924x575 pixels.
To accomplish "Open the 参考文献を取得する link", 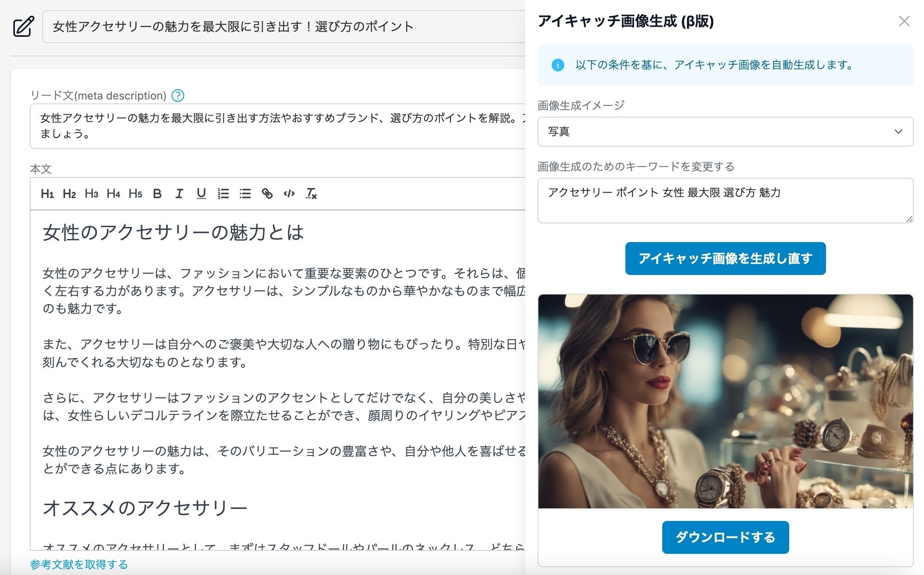I will tap(79, 564).
